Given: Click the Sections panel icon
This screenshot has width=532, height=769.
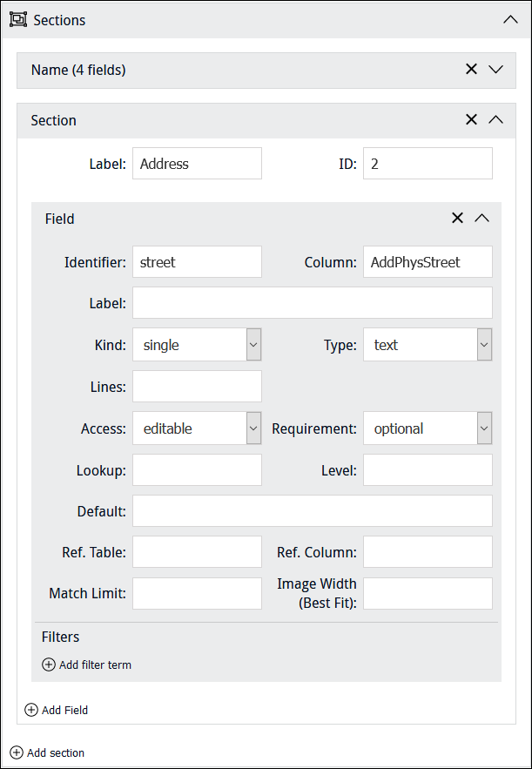Looking at the screenshot, I should pos(17,20).
